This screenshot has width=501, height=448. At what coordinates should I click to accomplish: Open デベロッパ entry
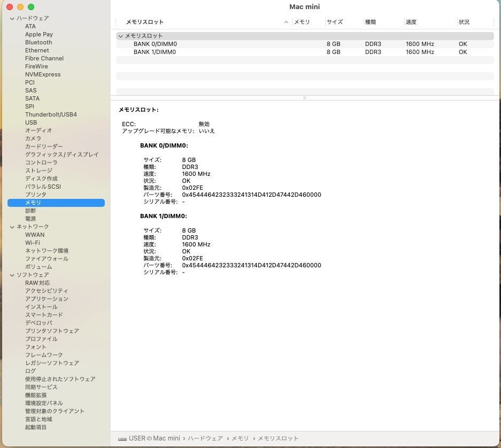pos(38,323)
